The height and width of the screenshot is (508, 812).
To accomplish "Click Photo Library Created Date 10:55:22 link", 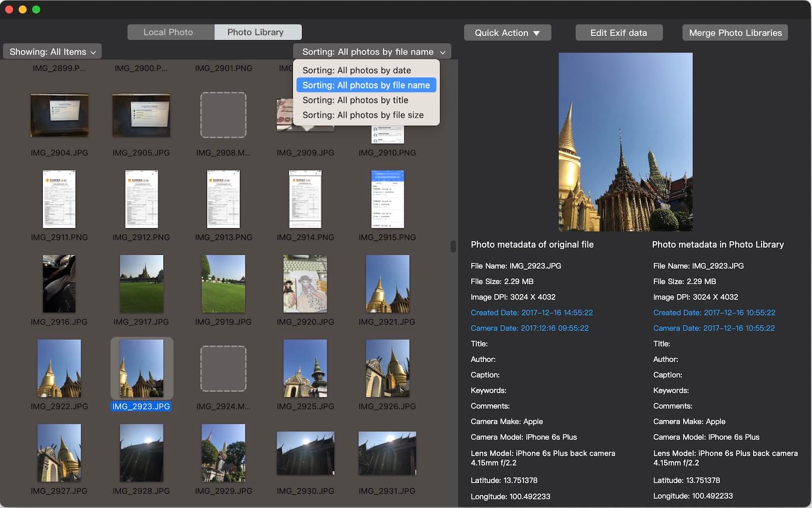I will [x=714, y=313].
